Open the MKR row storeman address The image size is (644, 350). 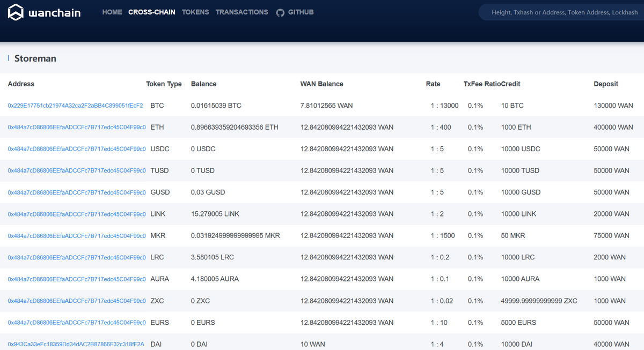tap(77, 236)
